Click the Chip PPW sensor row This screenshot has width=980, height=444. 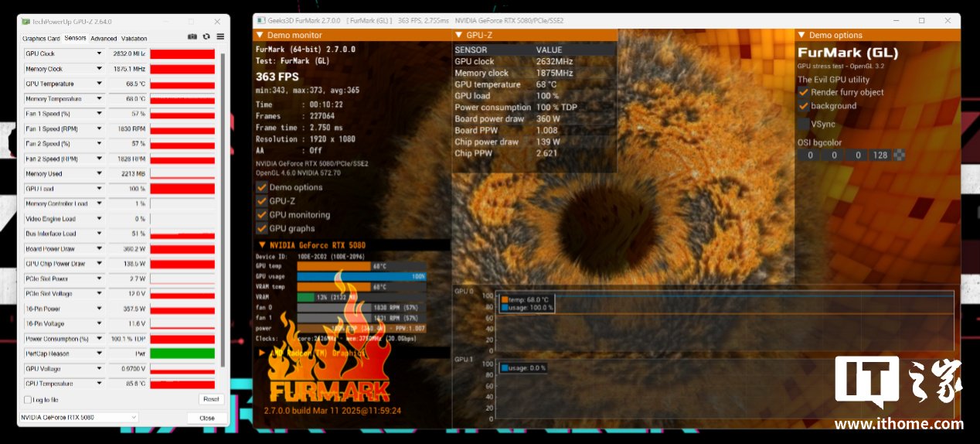pyautogui.click(x=535, y=154)
